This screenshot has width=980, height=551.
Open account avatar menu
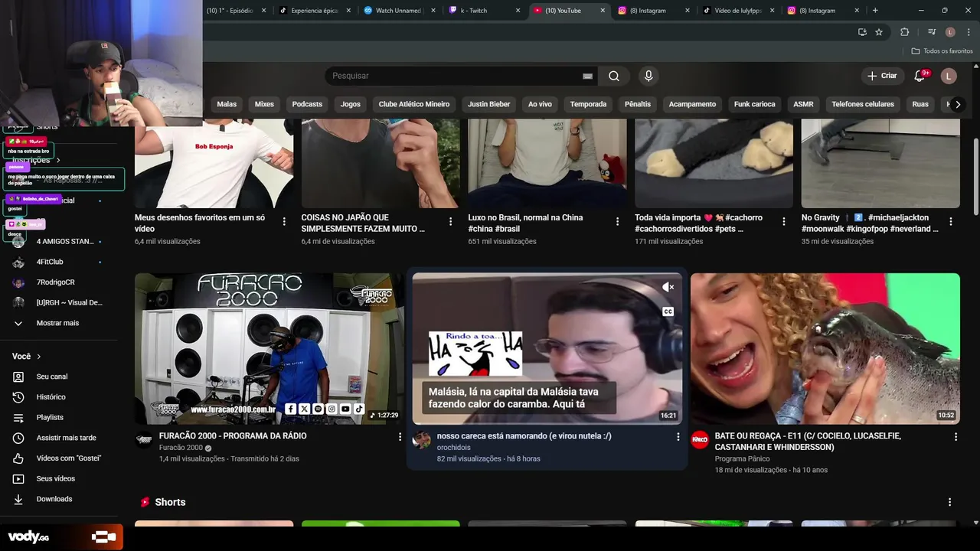tap(949, 76)
